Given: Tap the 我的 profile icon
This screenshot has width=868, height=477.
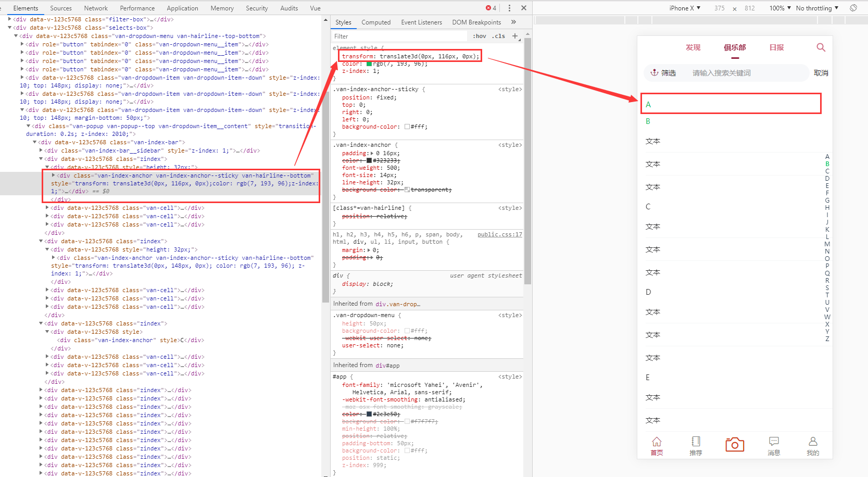Looking at the screenshot, I should click(x=813, y=440).
